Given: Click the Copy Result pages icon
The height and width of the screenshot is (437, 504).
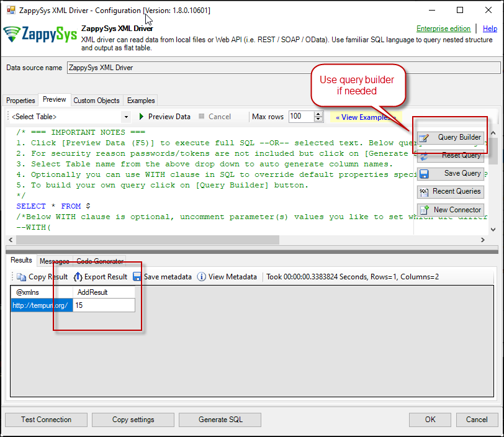Looking at the screenshot, I should click(22, 277).
